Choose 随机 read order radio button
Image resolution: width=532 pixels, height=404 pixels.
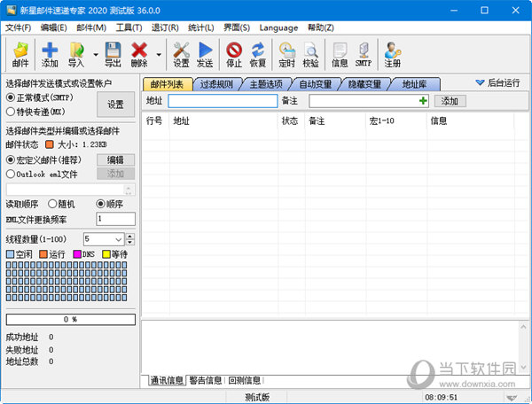(52, 204)
